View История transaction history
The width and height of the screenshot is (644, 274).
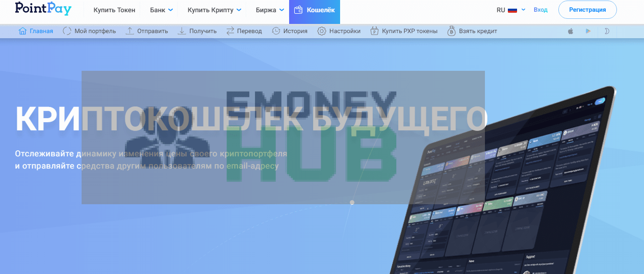tap(290, 31)
